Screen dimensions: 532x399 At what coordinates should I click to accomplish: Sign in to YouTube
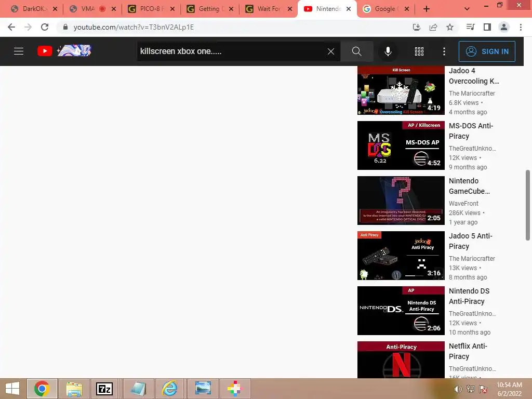click(x=487, y=51)
